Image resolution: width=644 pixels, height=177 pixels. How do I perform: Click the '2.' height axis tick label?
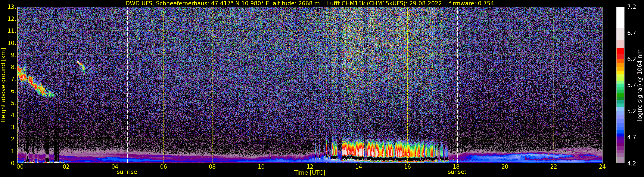(13, 139)
